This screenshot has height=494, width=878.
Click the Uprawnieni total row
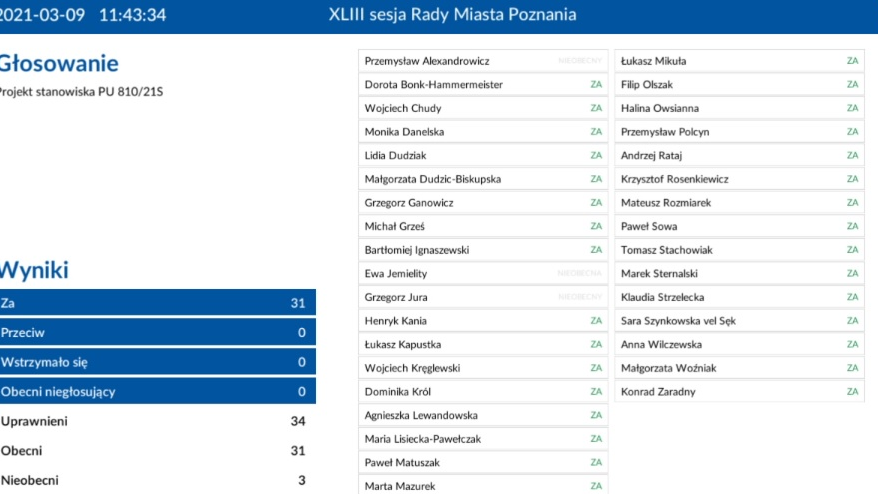[x=157, y=421]
